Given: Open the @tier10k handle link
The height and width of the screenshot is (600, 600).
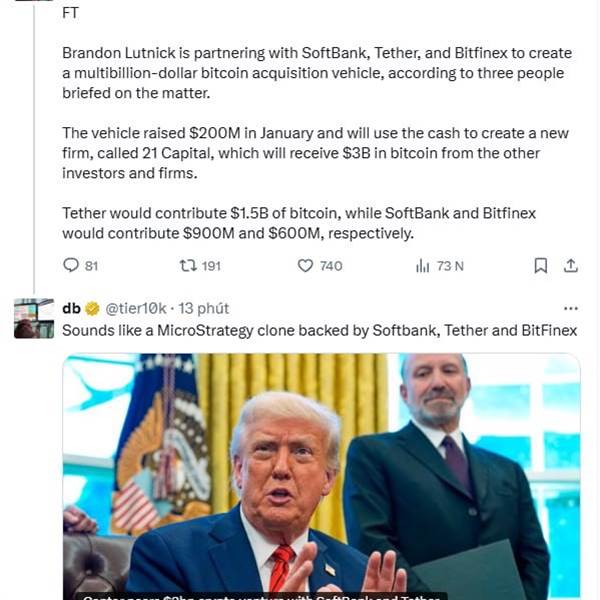Looking at the screenshot, I should (x=136, y=308).
